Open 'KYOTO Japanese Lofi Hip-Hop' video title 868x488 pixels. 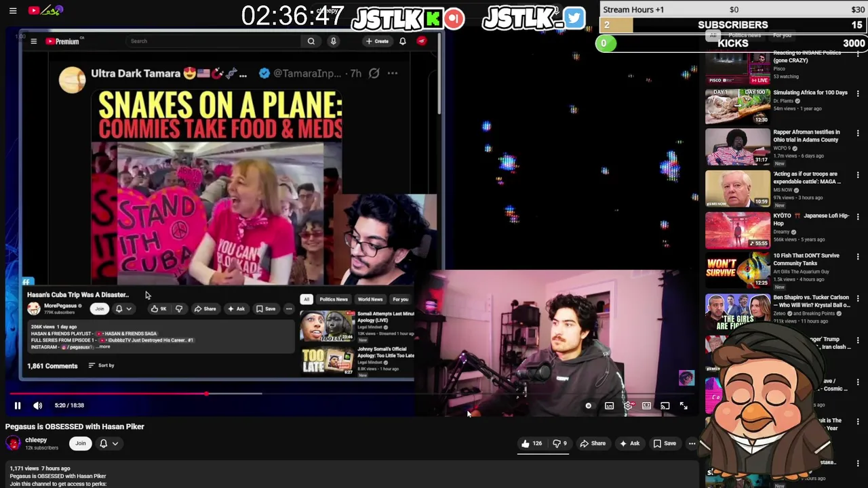pyautogui.click(x=811, y=219)
